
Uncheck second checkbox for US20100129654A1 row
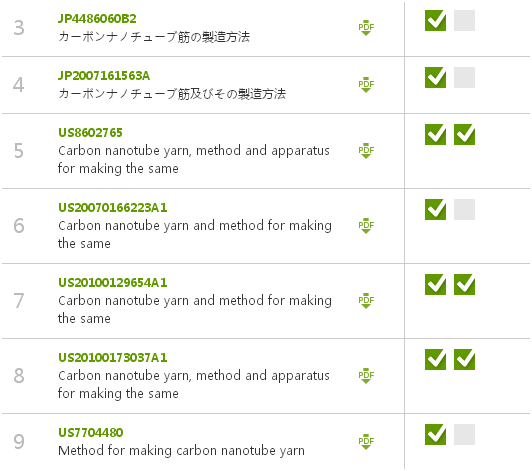(464, 284)
